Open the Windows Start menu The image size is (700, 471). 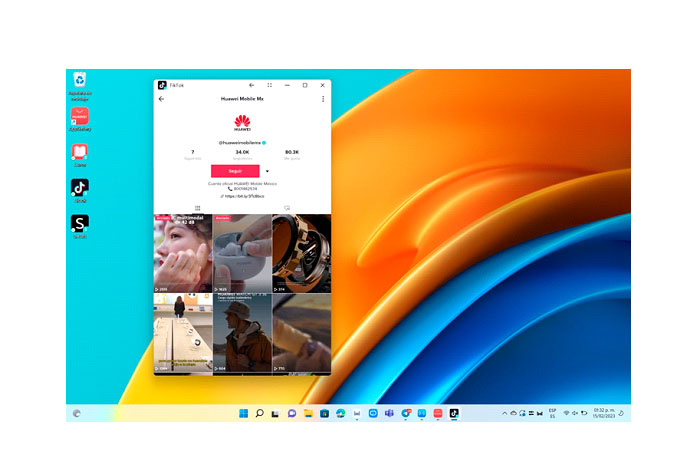243,413
